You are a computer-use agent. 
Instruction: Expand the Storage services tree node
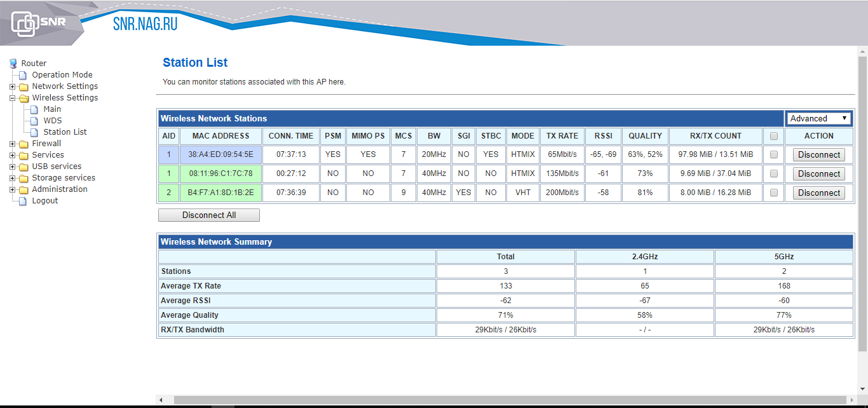(x=12, y=178)
